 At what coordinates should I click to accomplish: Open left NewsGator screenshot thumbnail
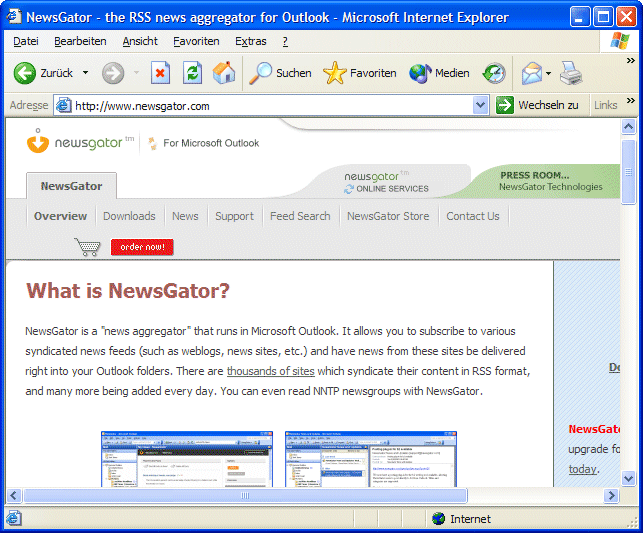click(x=187, y=459)
